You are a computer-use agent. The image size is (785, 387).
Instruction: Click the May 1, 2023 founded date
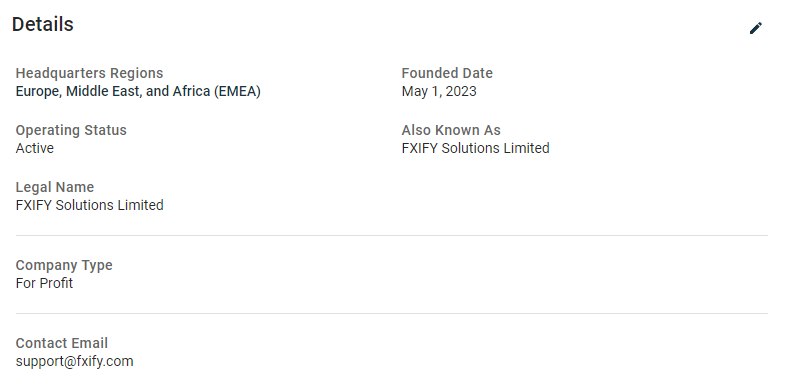(x=439, y=92)
